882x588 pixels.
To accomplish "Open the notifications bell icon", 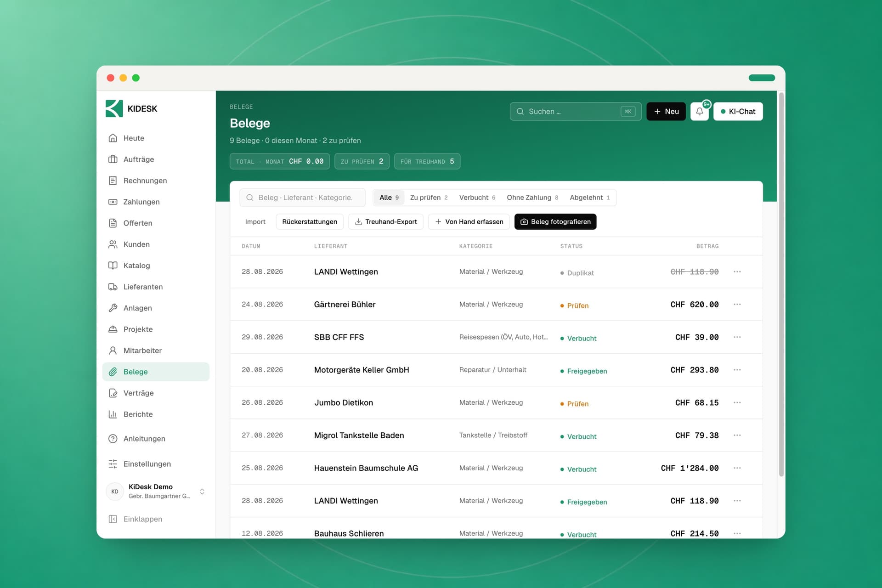I will click(x=699, y=111).
